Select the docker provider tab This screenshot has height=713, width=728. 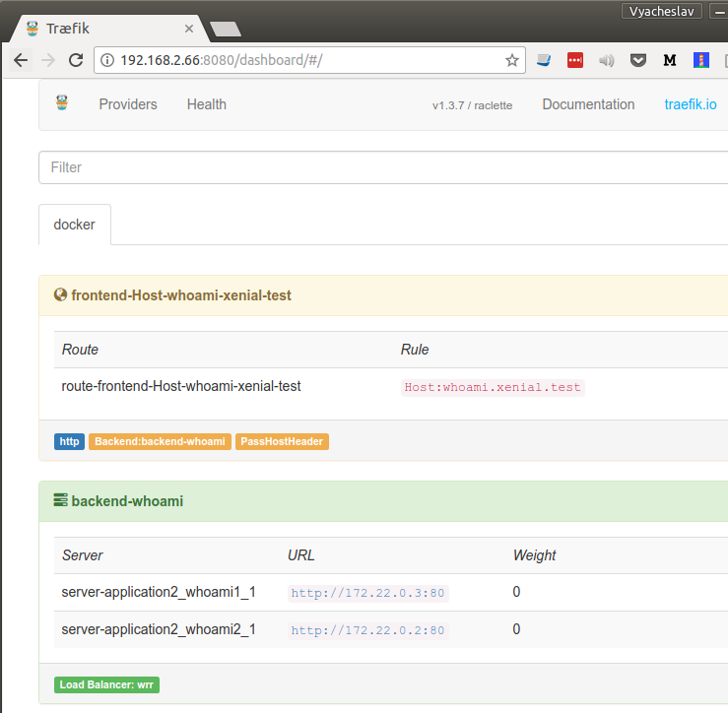(x=75, y=225)
